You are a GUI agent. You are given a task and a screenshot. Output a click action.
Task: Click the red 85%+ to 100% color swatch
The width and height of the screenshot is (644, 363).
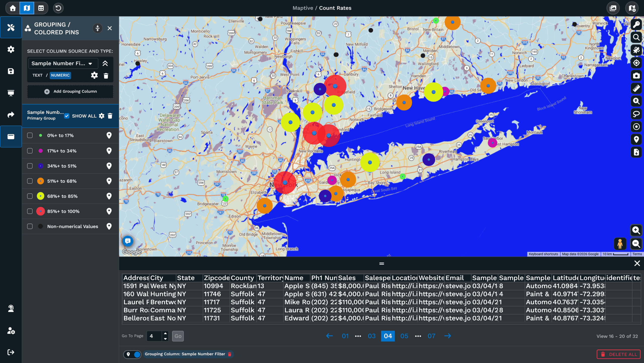click(x=41, y=211)
